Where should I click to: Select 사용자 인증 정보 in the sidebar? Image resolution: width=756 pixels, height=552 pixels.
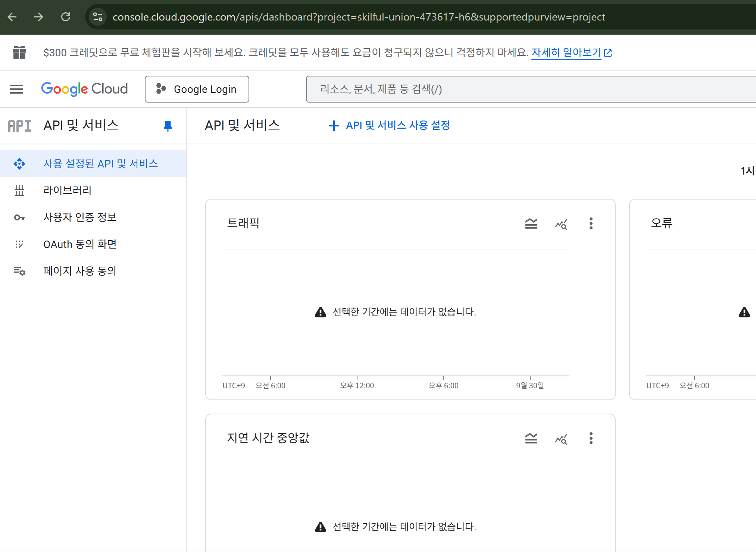point(79,217)
